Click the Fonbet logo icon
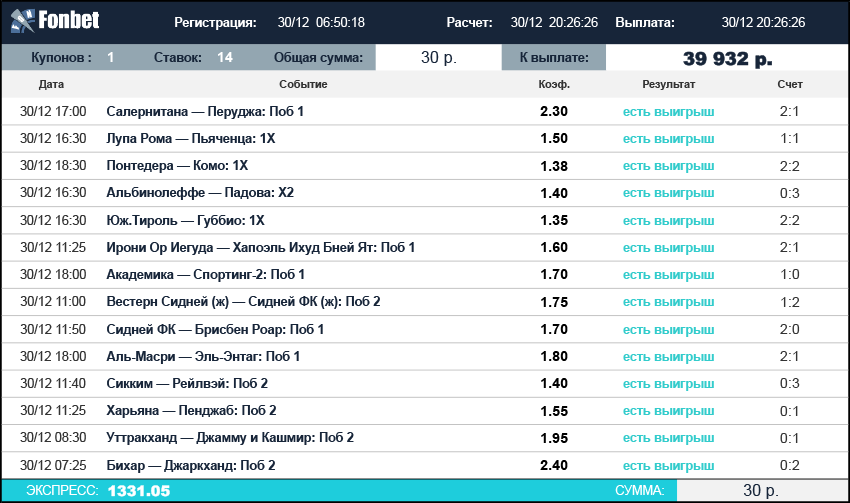Viewport: 850px width, 503px height. coord(23,21)
